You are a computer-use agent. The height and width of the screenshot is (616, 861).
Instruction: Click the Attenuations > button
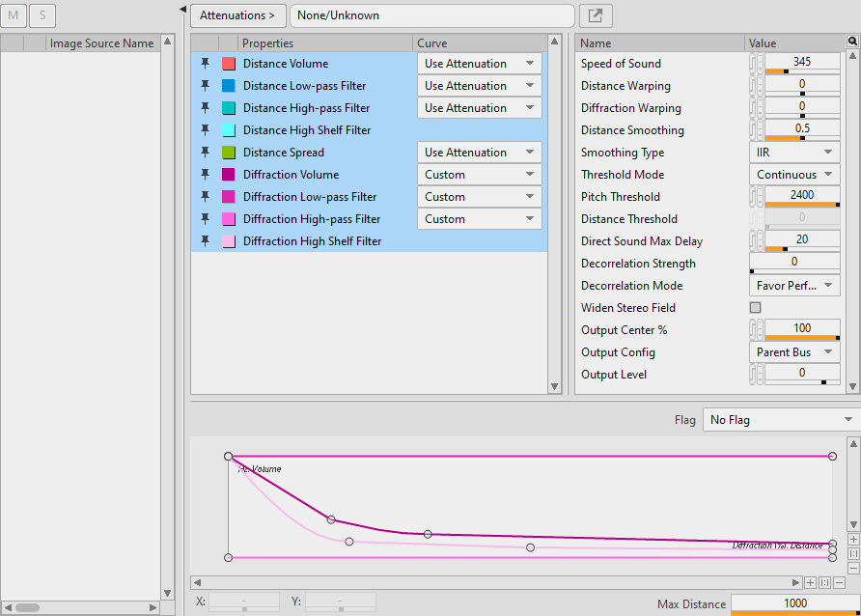pos(237,15)
